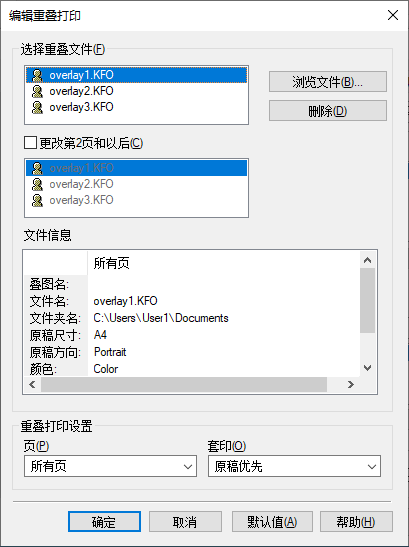Click file info scroll down arrow

coord(367,368)
